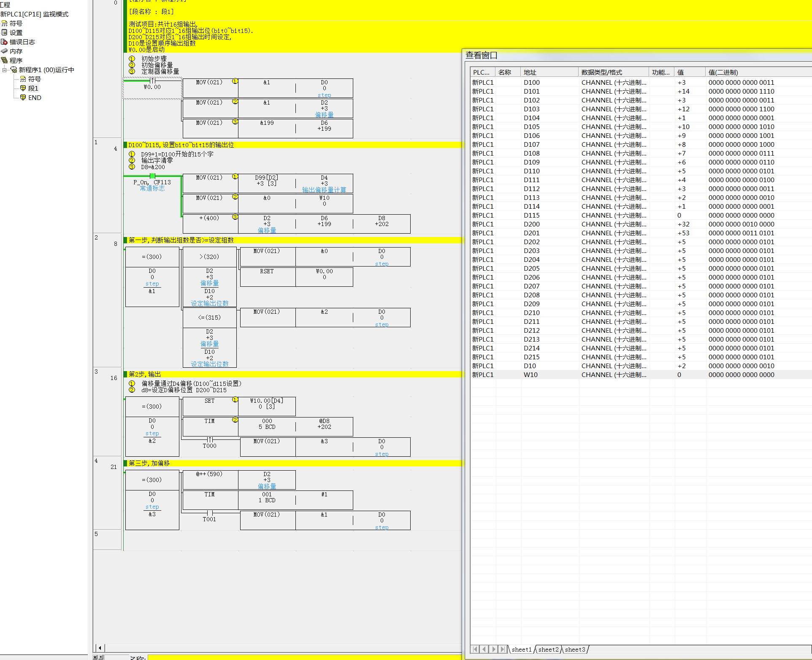Image resolution: width=812 pixels, height=660 pixels.
Task: Open the program-level 符号 symbols icon
Action: coord(23,79)
